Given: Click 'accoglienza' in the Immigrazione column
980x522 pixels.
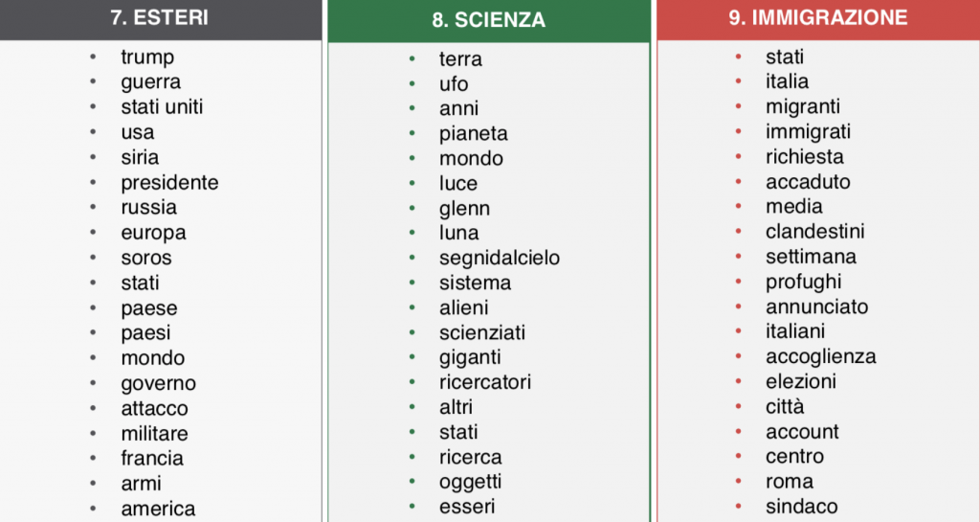Looking at the screenshot, I should tap(820, 356).
